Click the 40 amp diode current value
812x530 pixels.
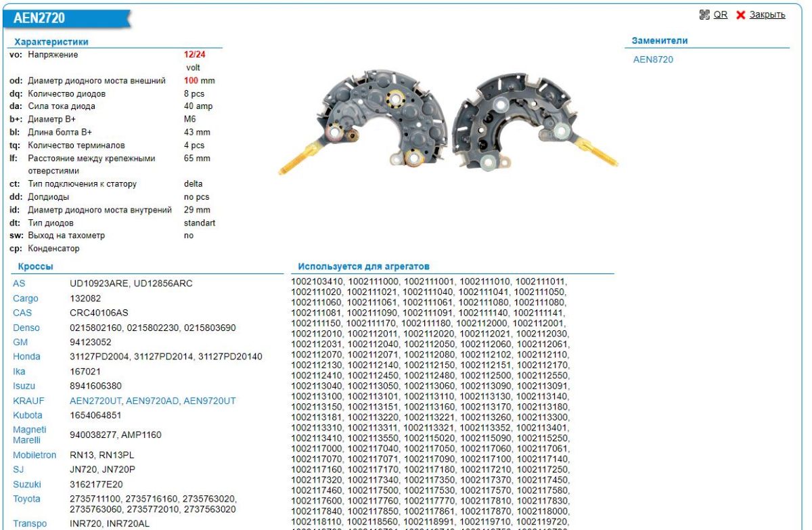point(198,107)
